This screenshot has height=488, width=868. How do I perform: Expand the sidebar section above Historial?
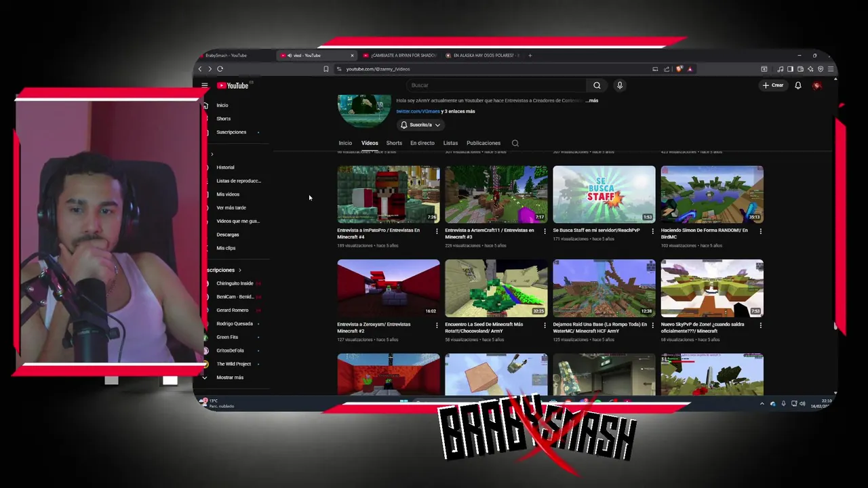(212, 154)
